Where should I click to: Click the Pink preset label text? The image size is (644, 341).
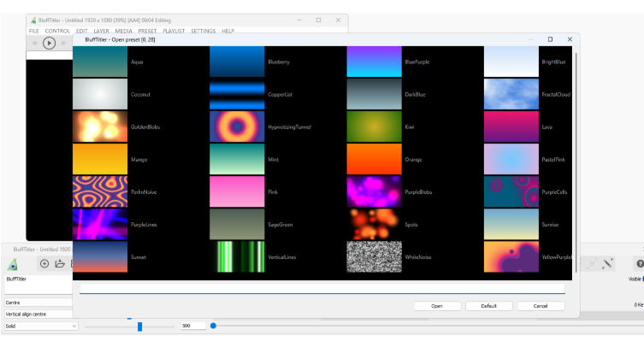click(273, 192)
